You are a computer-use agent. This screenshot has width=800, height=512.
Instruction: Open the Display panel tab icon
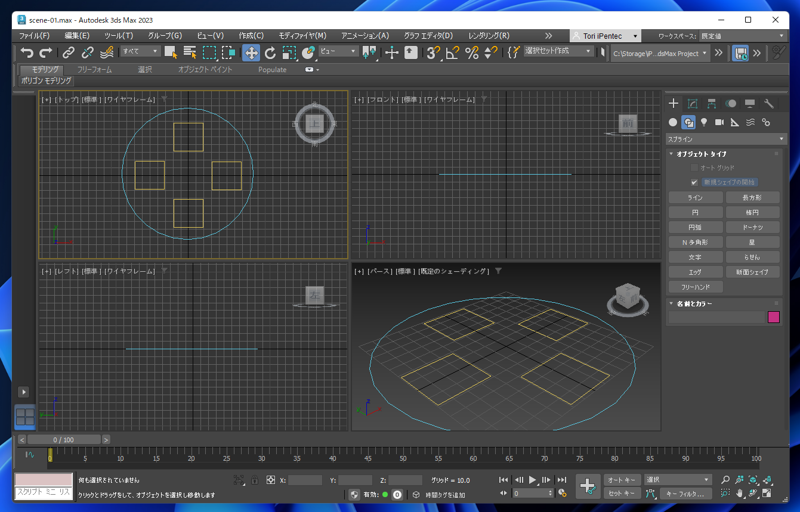(749, 104)
